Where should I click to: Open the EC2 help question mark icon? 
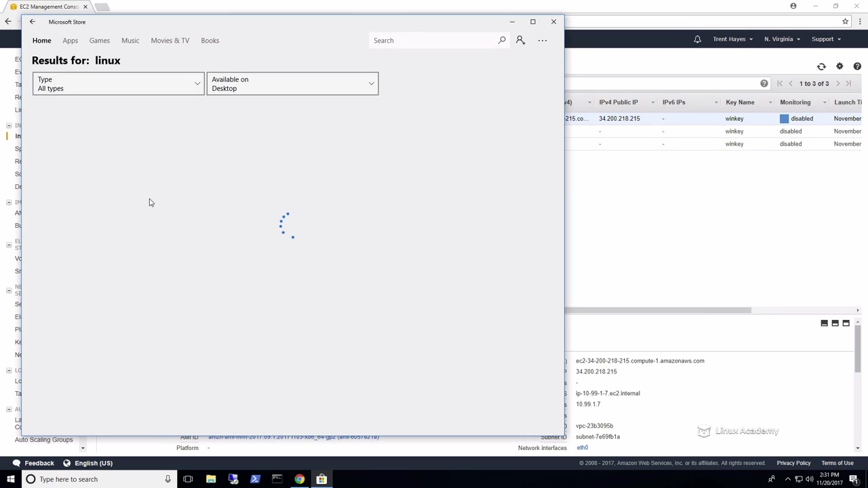857,66
